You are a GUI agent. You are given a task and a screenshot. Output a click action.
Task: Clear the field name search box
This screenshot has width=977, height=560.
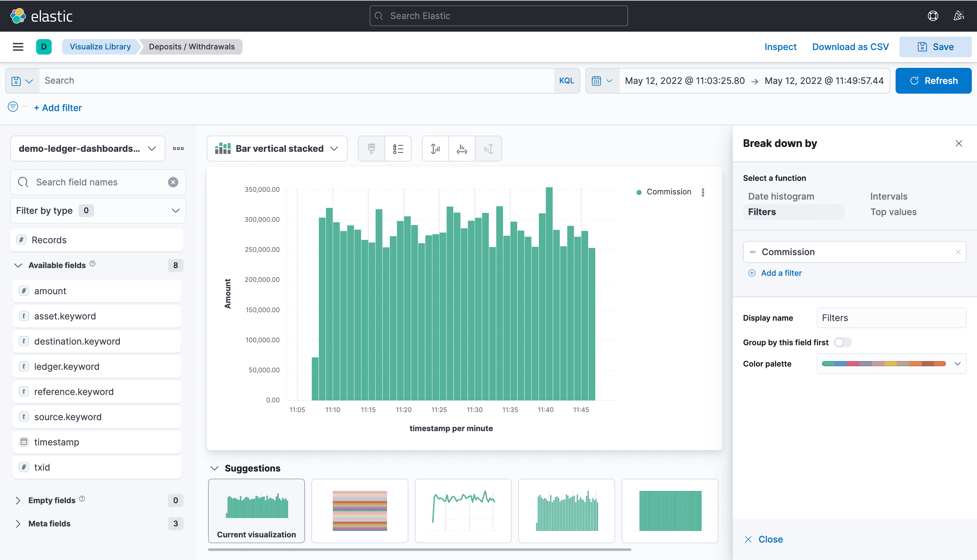(173, 182)
